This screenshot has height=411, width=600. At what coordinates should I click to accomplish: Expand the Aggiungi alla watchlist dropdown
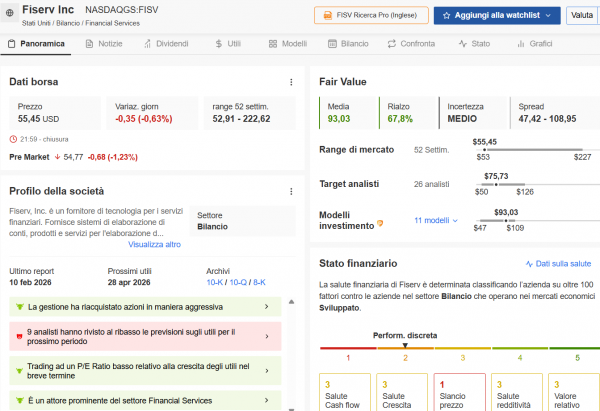coord(547,16)
